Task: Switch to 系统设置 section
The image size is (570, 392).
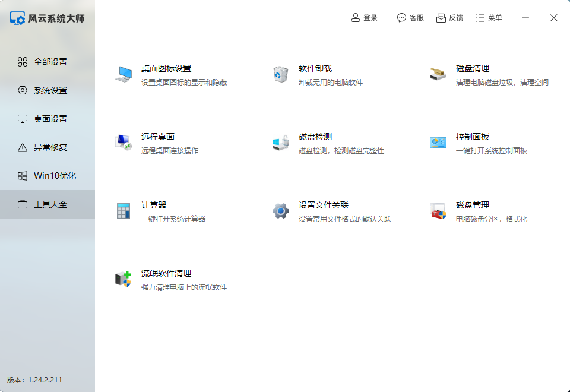Action: coord(47,90)
